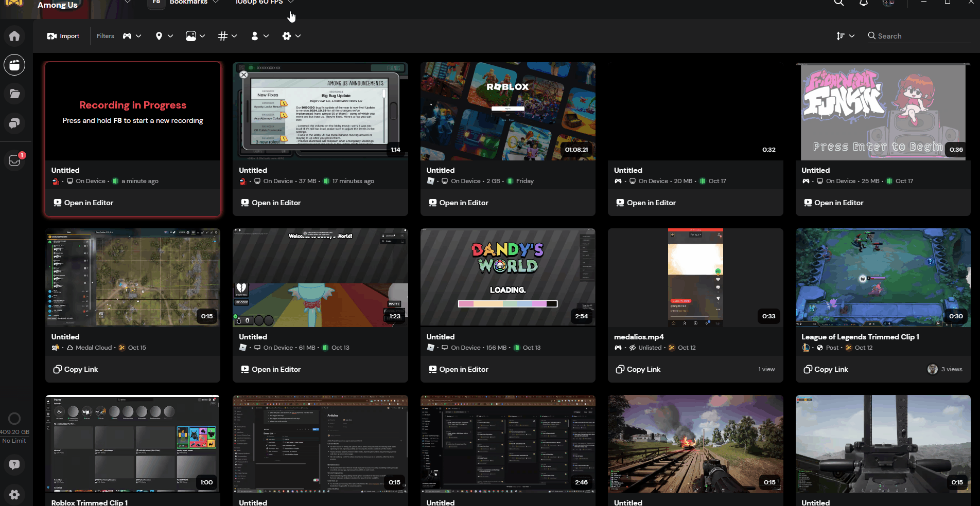The height and width of the screenshot is (506, 980).
Task: Open the black 0:32 clip thumbnail
Action: [x=695, y=112]
